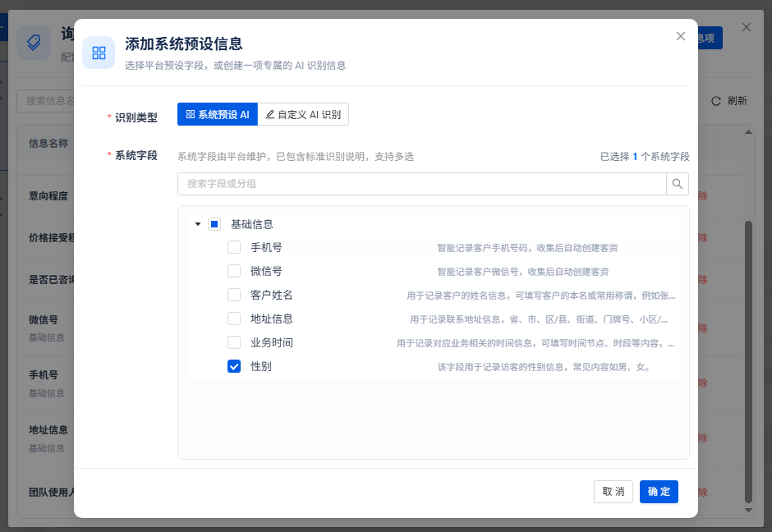Toggle the 基础信息 group checkbox
Viewport: 772px width, 532px height.
[214, 224]
